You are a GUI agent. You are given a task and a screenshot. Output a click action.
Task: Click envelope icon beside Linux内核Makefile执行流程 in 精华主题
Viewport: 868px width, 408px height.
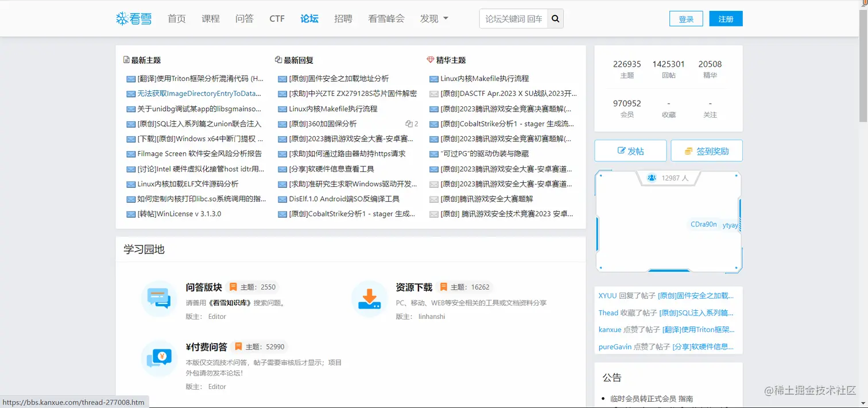434,79
